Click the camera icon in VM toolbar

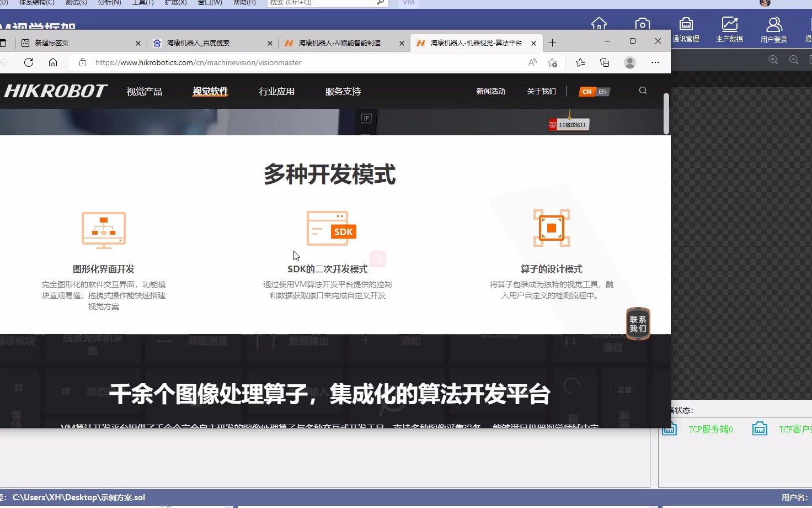642,24
